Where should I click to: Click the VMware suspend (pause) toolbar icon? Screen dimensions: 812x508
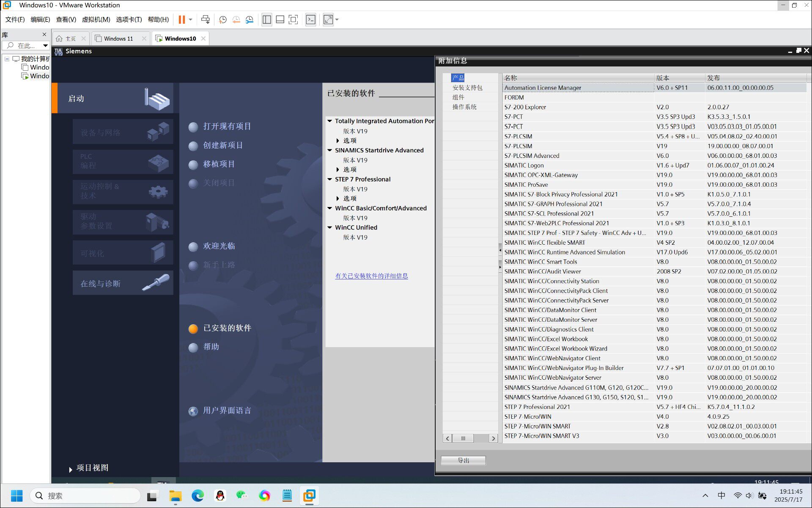pos(182,19)
